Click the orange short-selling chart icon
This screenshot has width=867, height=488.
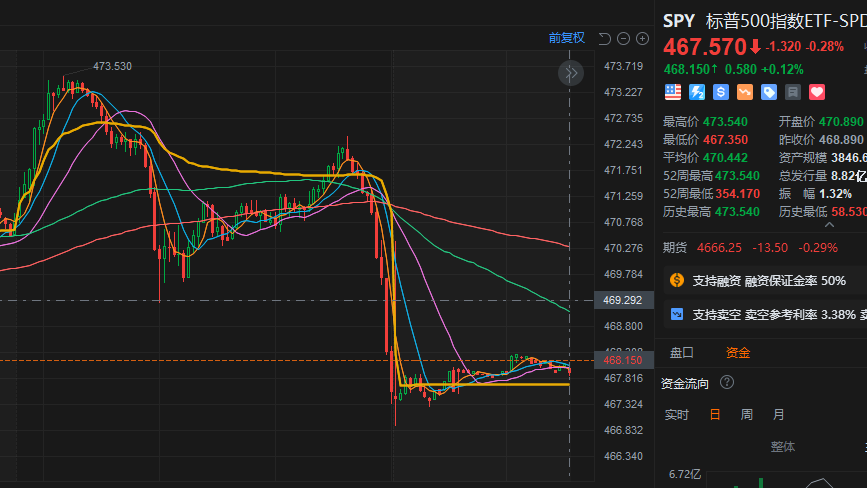tap(745, 92)
